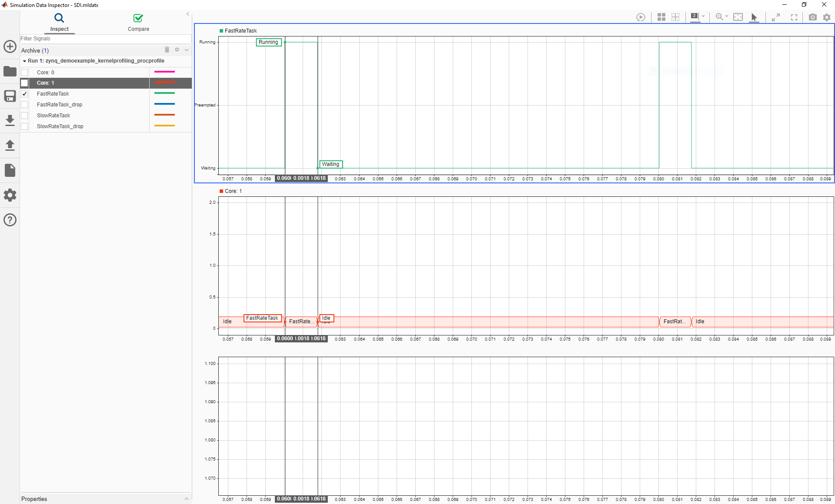Viewport: 835px width, 504px height.
Task: Click the fit to view icon
Action: click(x=738, y=17)
